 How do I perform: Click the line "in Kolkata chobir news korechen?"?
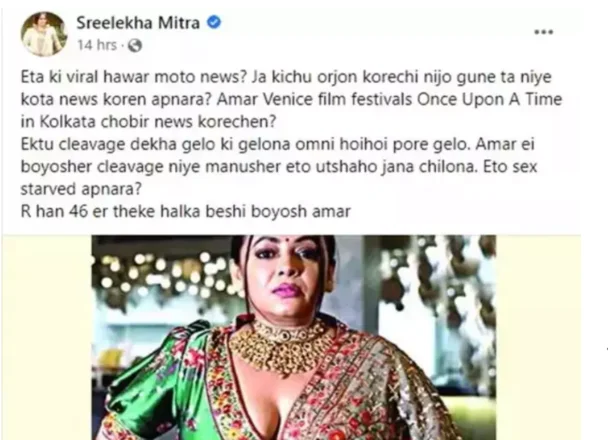[x=148, y=122]
